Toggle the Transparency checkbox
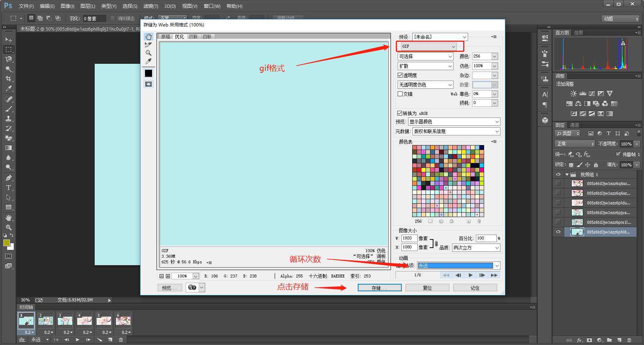 (x=400, y=75)
